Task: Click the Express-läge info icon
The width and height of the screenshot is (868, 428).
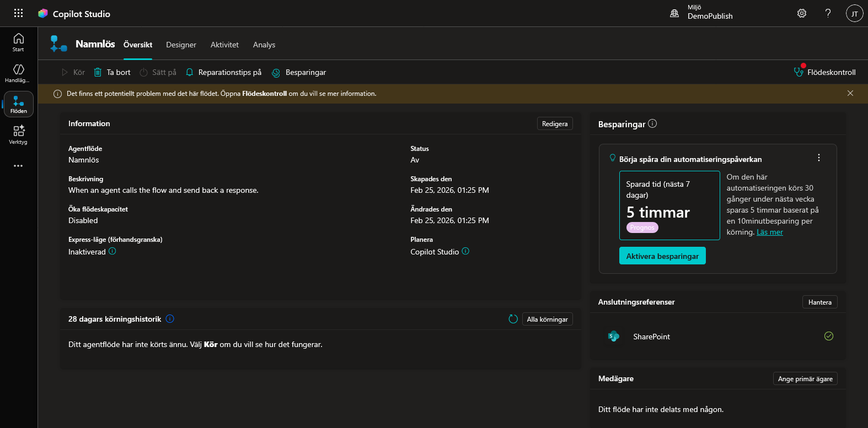Action: coord(112,251)
